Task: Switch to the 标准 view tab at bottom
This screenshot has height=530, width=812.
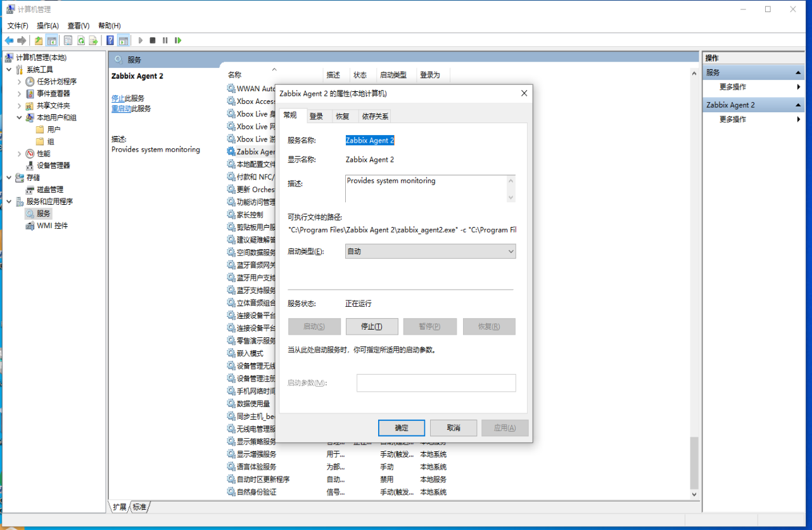Action: [x=139, y=507]
